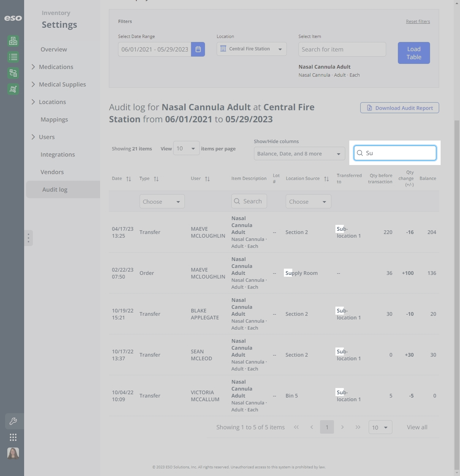Click page number 1 button

coord(327,427)
